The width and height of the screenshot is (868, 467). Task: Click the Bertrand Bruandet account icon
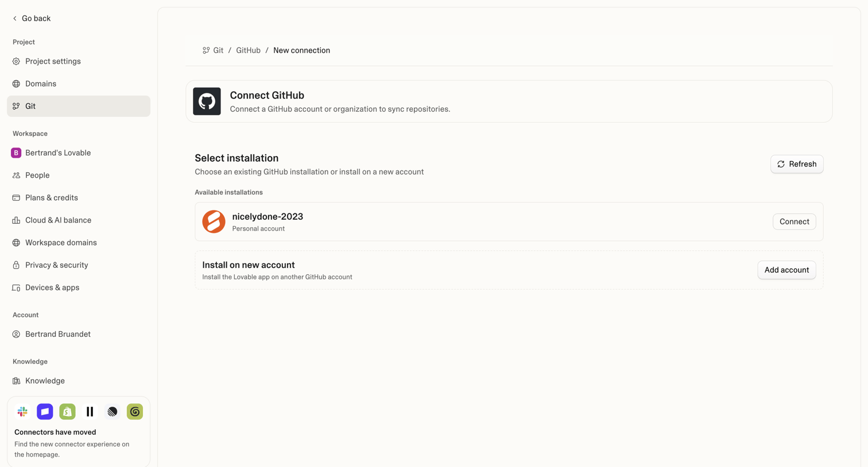(x=16, y=334)
